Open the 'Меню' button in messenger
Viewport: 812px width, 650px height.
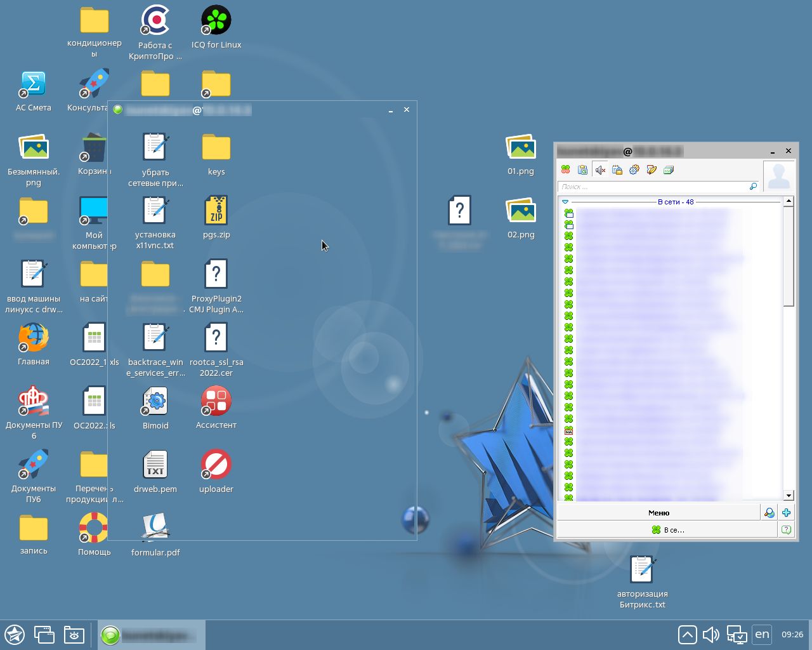(x=658, y=513)
